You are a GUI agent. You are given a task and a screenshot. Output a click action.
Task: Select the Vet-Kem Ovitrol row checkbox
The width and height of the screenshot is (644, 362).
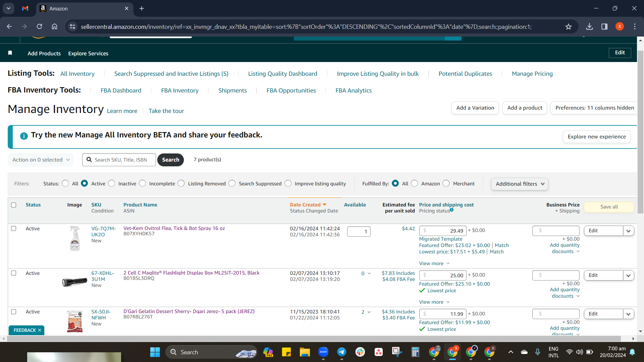(14, 228)
